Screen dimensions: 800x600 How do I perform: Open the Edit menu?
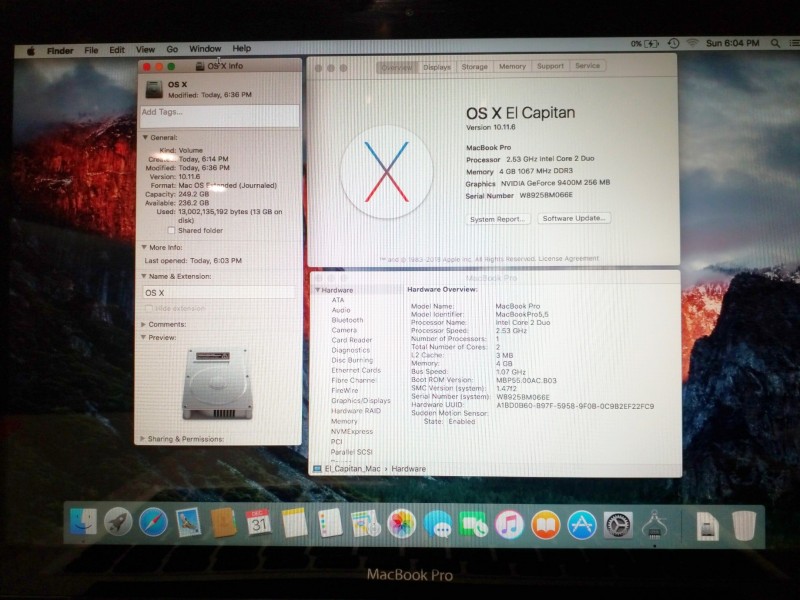pos(117,50)
